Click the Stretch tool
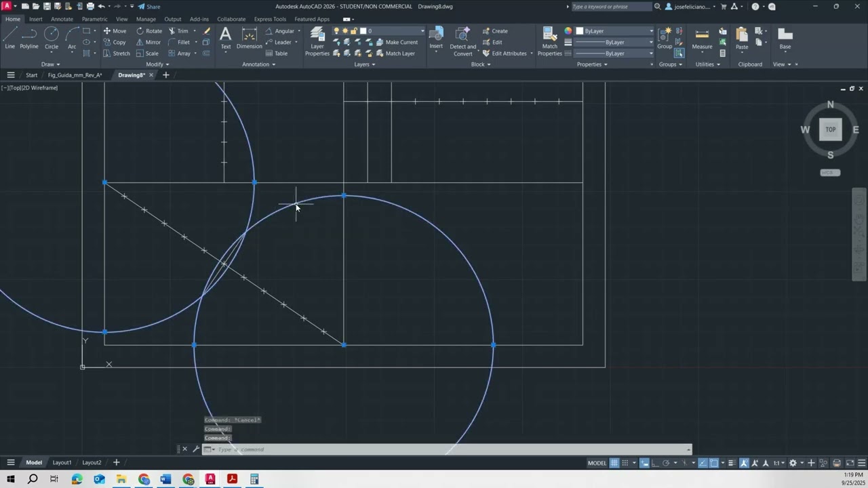Screen dimensions: 868x488 (117, 53)
